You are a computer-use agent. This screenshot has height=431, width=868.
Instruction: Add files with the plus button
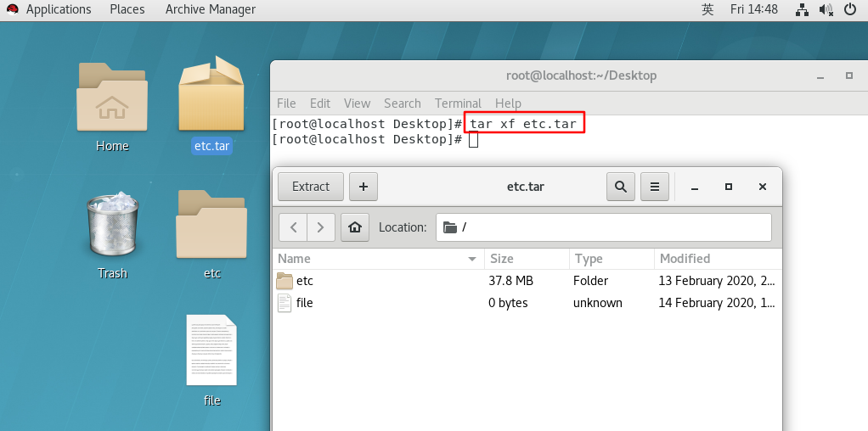[x=364, y=187]
